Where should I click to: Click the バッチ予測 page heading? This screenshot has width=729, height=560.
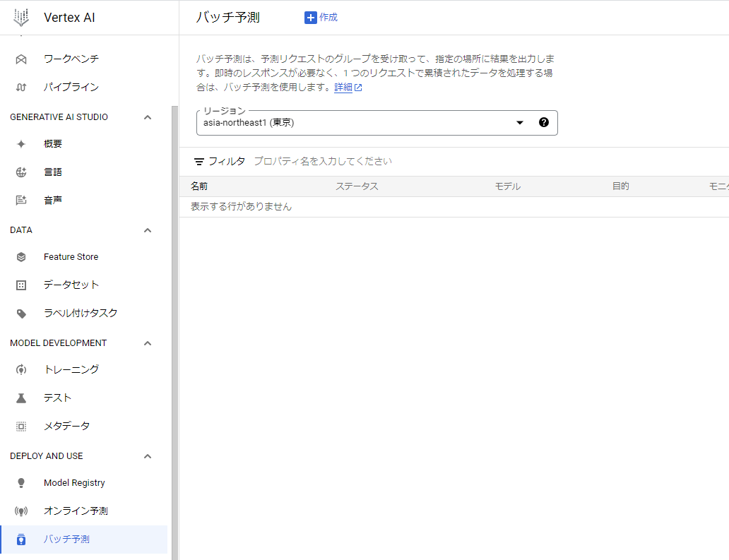227,17
